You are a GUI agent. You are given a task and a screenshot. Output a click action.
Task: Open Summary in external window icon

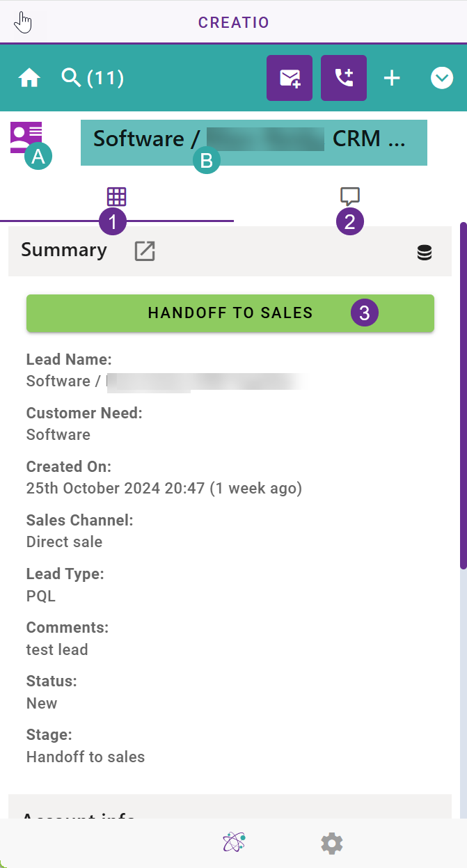tap(145, 251)
